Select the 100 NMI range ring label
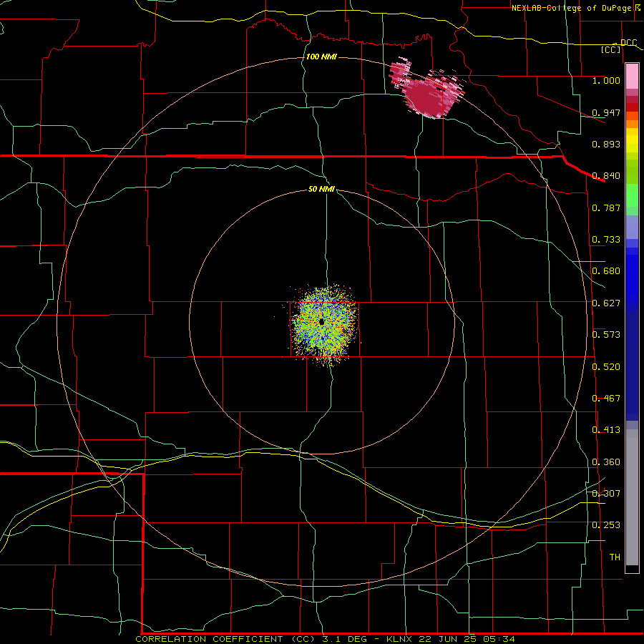644x644 pixels. (x=321, y=57)
